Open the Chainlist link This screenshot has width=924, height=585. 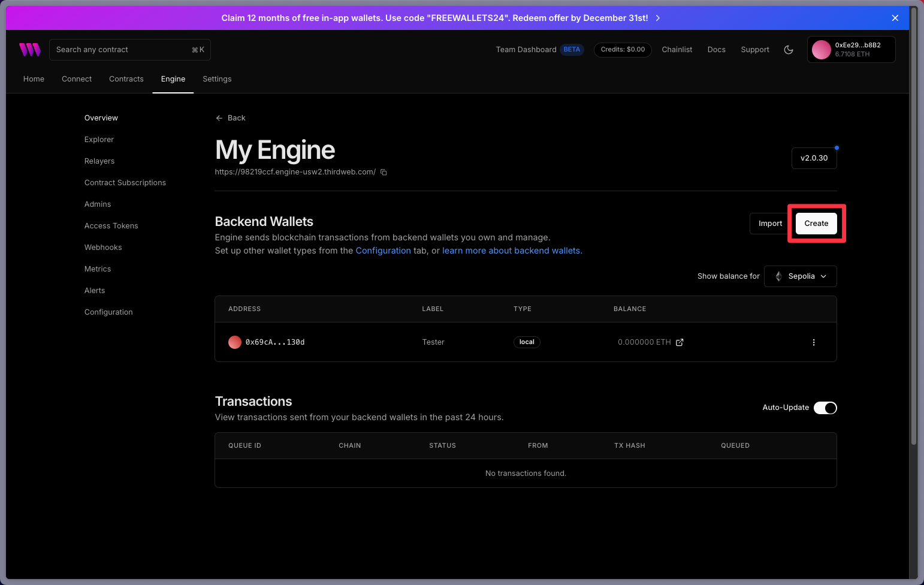(x=677, y=50)
